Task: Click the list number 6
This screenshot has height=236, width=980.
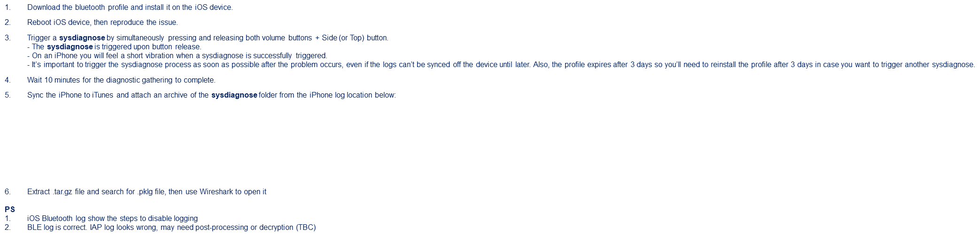Action: [x=8, y=192]
